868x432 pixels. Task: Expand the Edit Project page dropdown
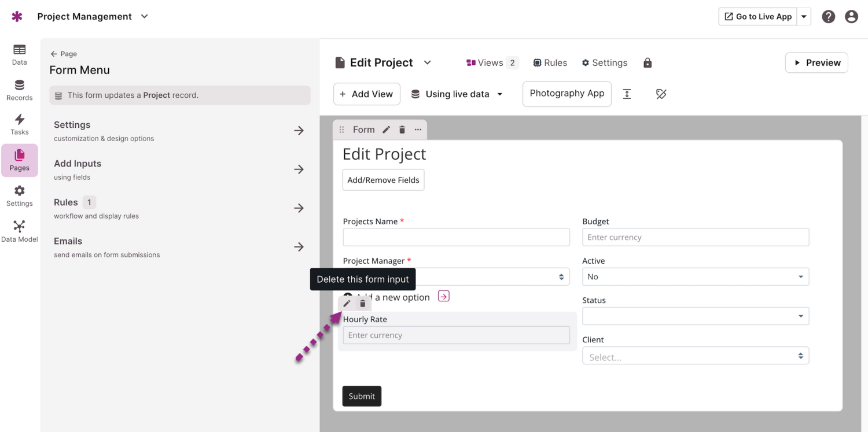(x=427, y=62)
